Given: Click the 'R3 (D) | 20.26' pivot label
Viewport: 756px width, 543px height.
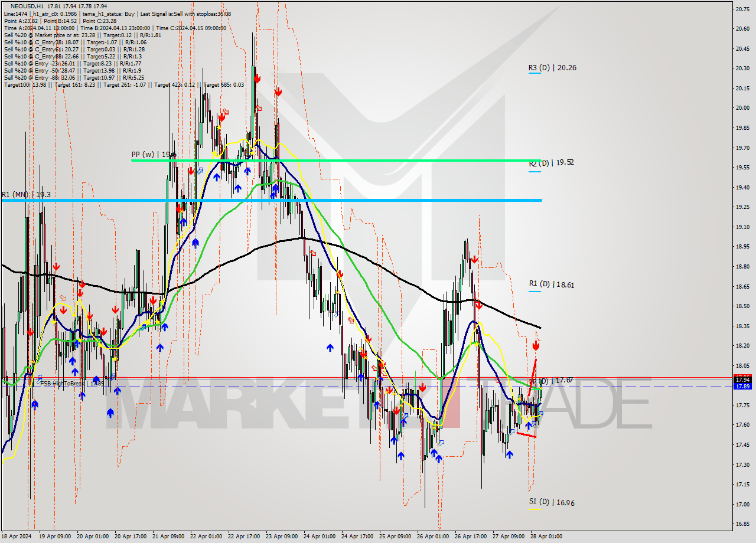Looking at the screenshot, I should pos(552,68).
